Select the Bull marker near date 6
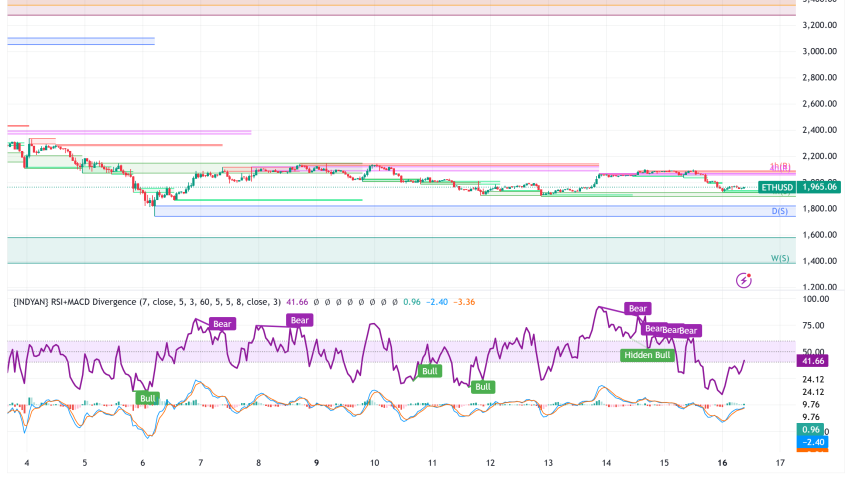 (x=148, y=397)
